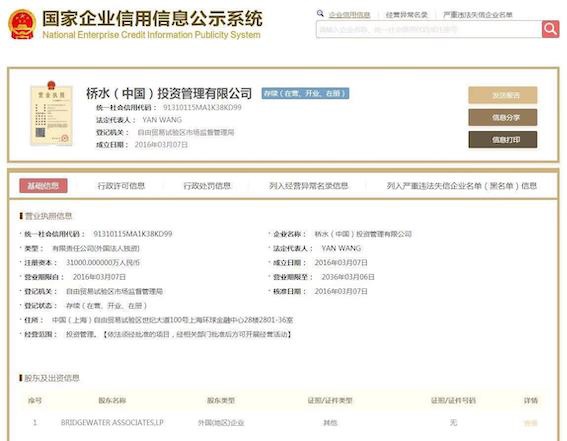
Task: Click the 外国(地区)企业 shareholder type cell
Action: [x=221, y=423]
